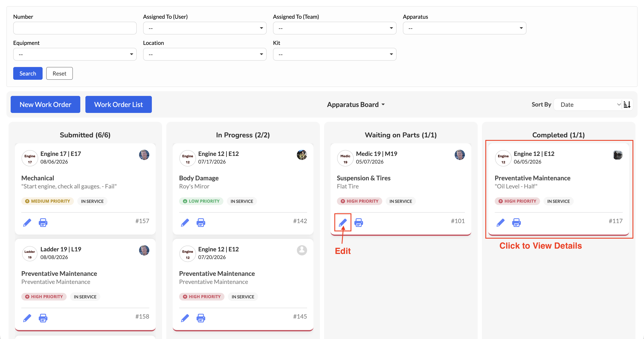Screen dimensions: 644x339
Task: Click the Body Damage card title
Action: pyautogui.click(x=199, y=178)
